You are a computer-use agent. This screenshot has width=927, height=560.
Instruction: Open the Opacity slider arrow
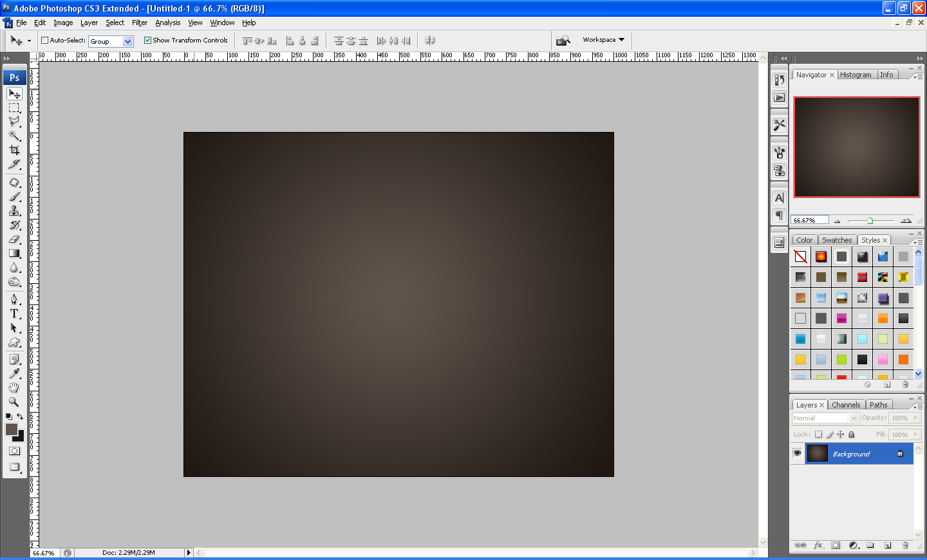[915, 418]
